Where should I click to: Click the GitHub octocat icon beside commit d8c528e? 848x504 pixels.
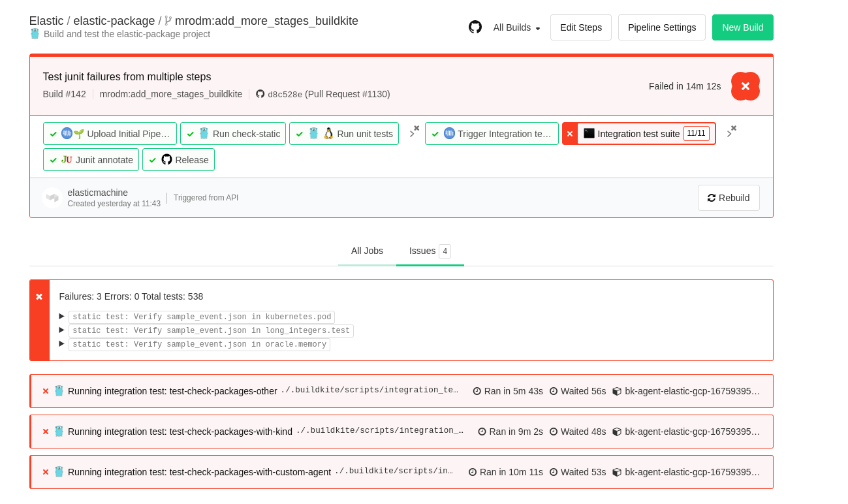260,94
